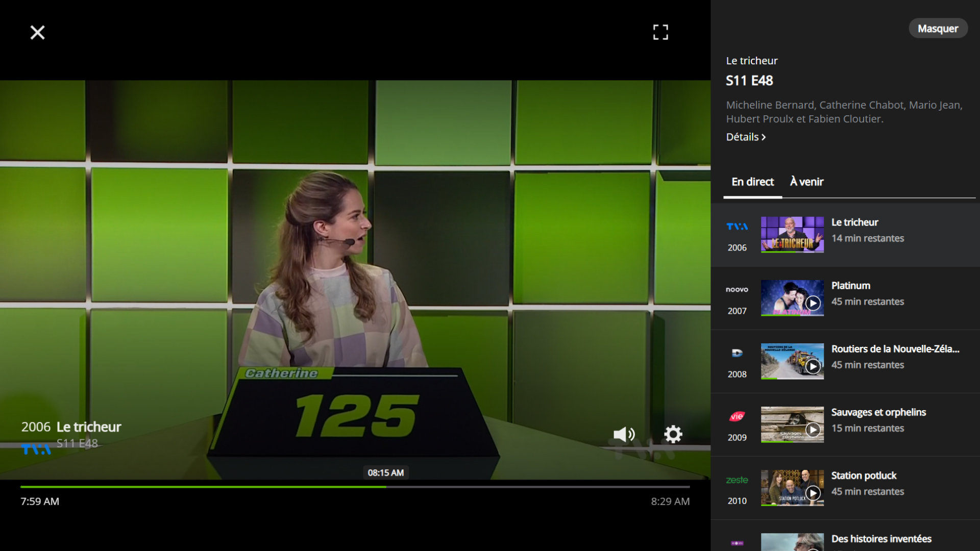Screen dimensions: 980x551
Task: Play Platinum via thumbnail play icon
Action: tap(813, 303)
